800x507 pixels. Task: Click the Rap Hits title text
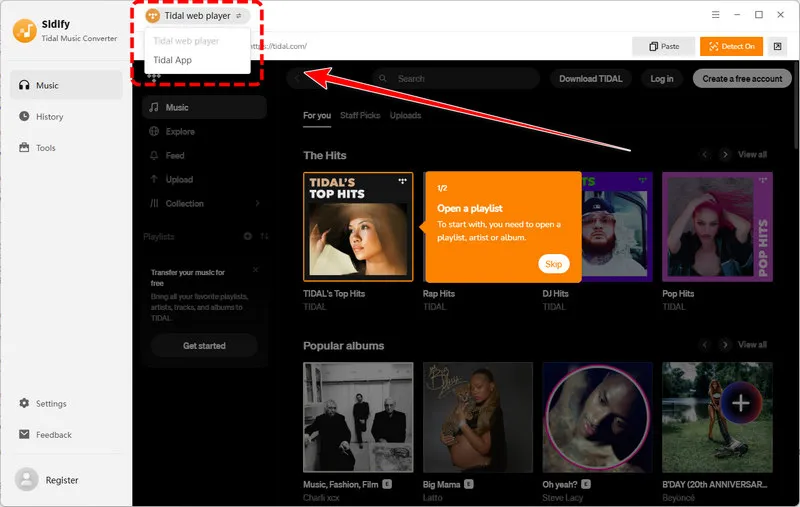[x=439, y=293]
